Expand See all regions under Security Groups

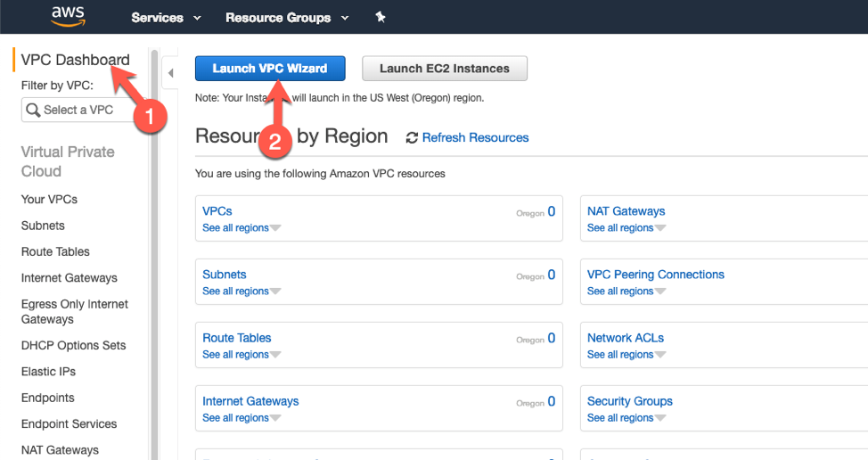(x=626, y=418)
